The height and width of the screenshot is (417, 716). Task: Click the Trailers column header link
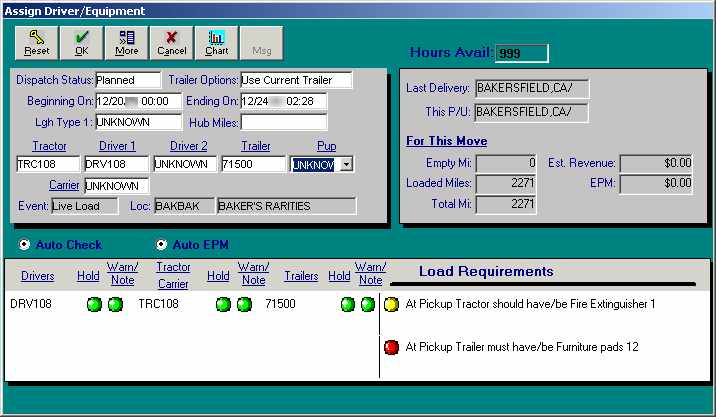[301, 276]
